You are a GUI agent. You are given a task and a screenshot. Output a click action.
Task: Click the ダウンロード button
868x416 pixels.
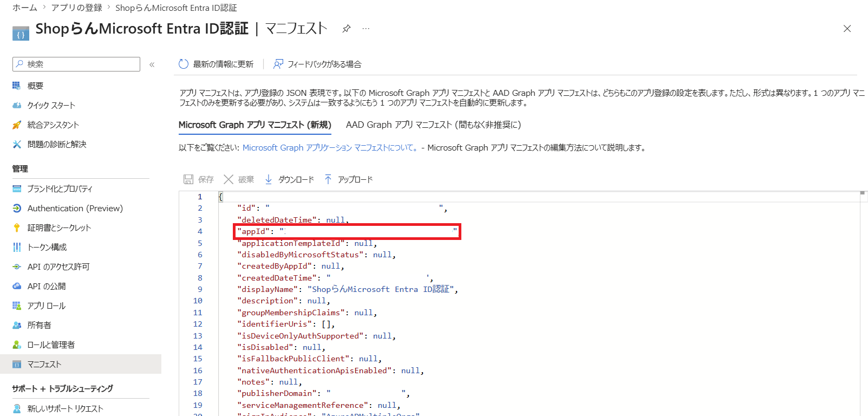pyautogui.click(x=289, y=179)
